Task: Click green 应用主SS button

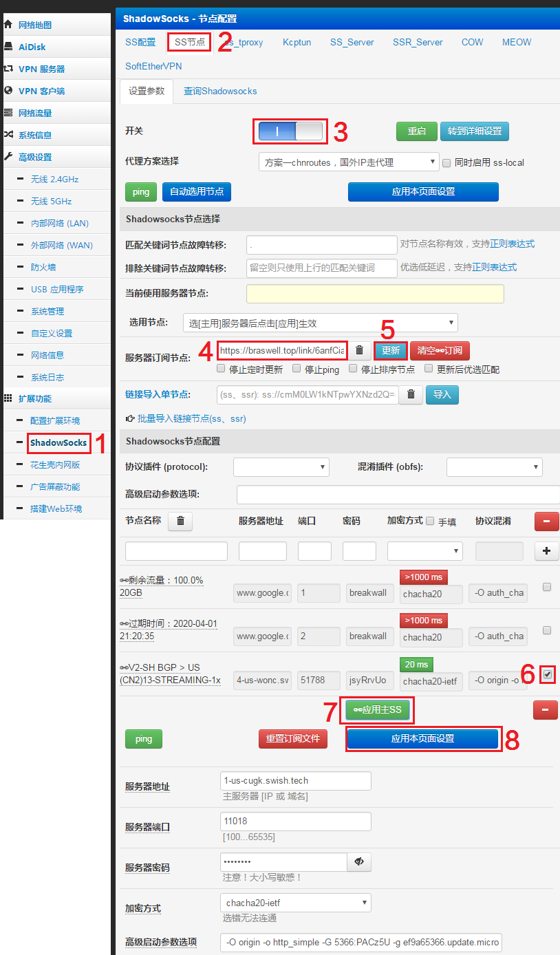Action: [378, 710]
